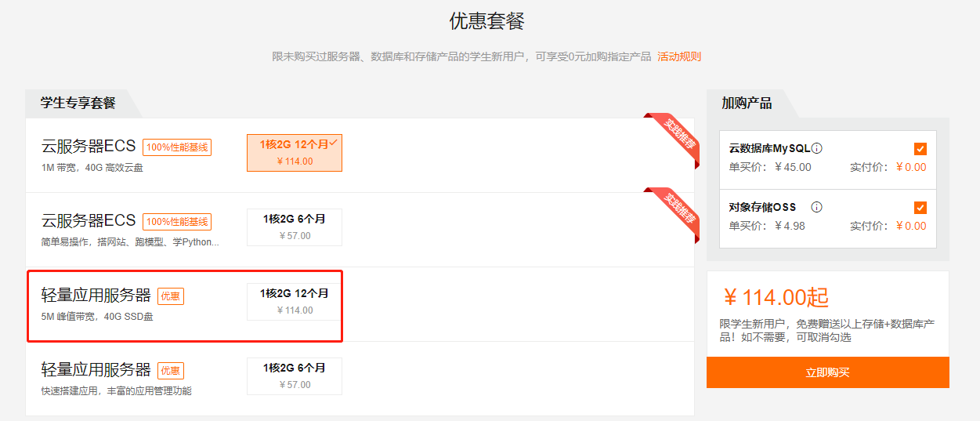Click the MySQL 实付价 ¥0.00 value

tap(911, 167)
